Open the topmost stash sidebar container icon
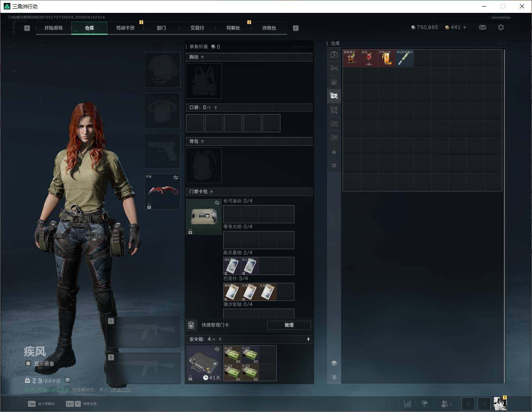The width and height of the screenshot is (532, 412). [334, 55]
